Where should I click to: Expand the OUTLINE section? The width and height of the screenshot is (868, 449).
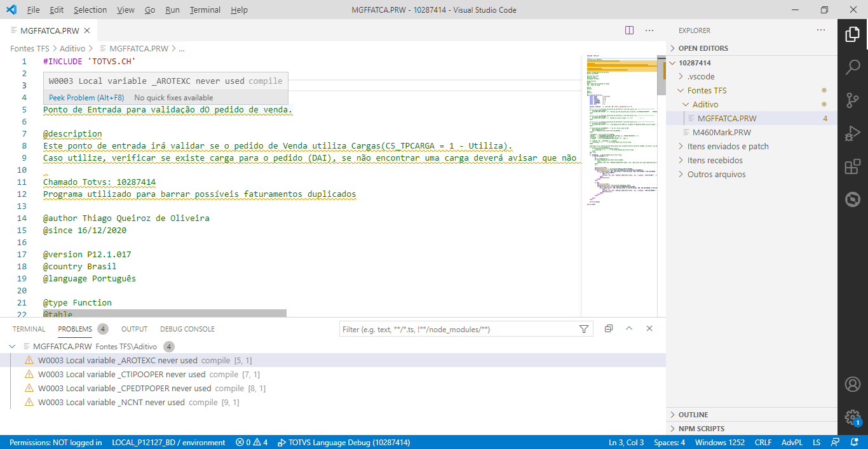point(752,415)
